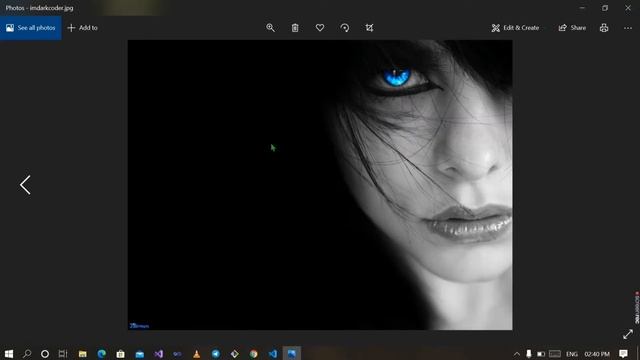Open the Crop tool icon
Image resolution: width=640 pixels, height=360 pixels.
[369, 28]
